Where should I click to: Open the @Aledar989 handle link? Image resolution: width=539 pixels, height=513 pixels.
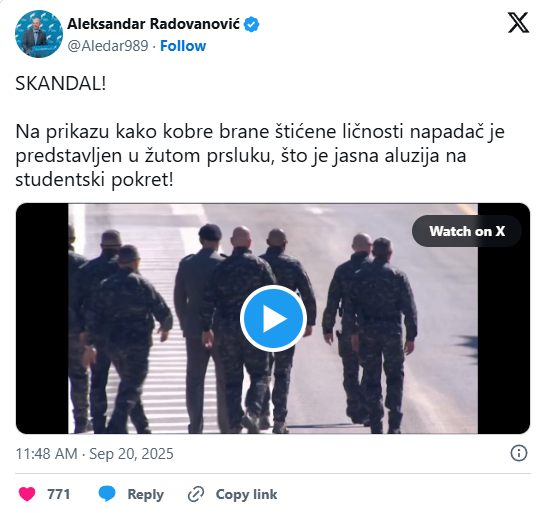click(x=108, y=46)
